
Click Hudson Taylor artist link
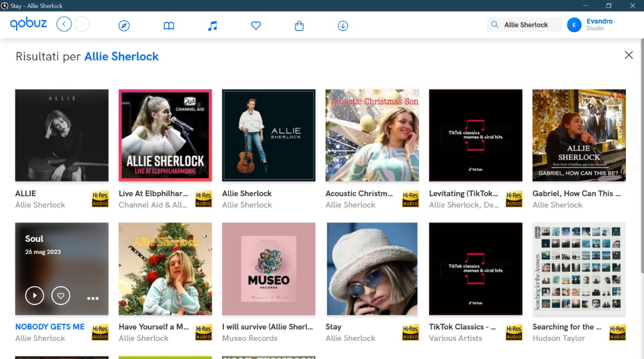pos(558,338)
